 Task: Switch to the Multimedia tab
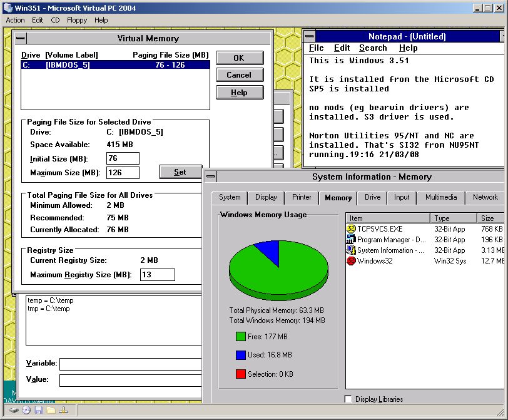[441, 197]
